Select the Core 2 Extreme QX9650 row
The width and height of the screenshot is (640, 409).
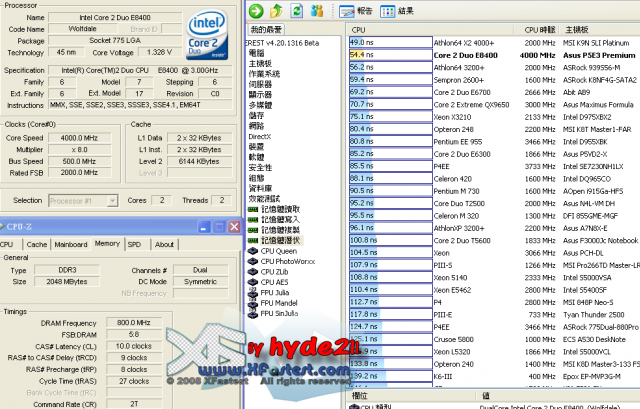point(494,104)
